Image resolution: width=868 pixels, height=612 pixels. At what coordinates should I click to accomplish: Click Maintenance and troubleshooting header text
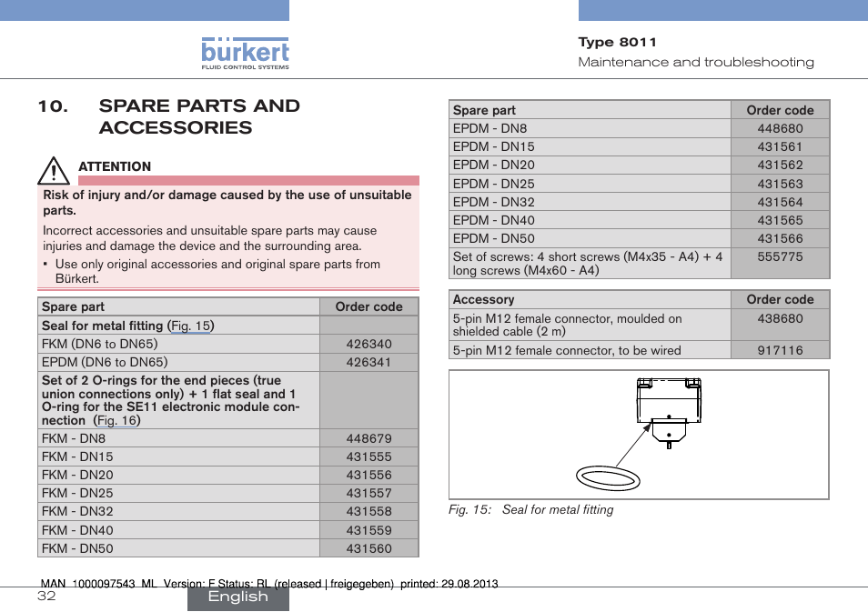[696, 62]
